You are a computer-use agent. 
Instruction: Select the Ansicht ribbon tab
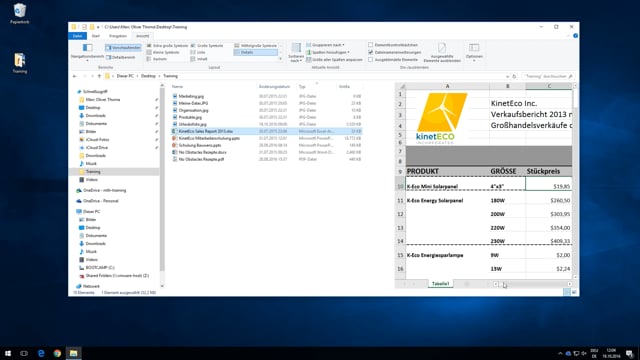click(142, 36)
